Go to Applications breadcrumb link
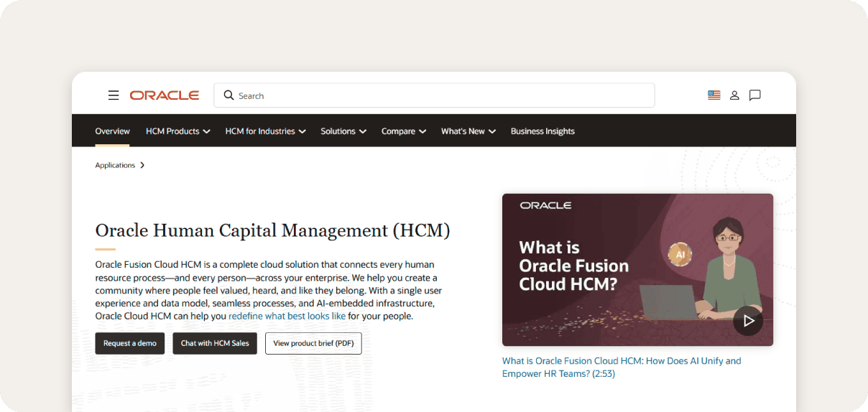Image resolution: width=868 pixels, height=412 pixels. (115, 165)
